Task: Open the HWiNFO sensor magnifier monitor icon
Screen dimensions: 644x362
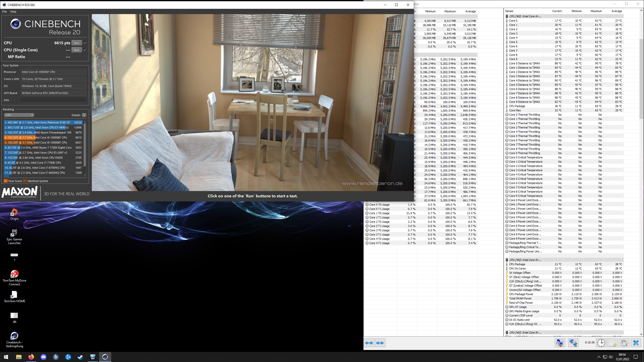Action: [x=560, y=343]
